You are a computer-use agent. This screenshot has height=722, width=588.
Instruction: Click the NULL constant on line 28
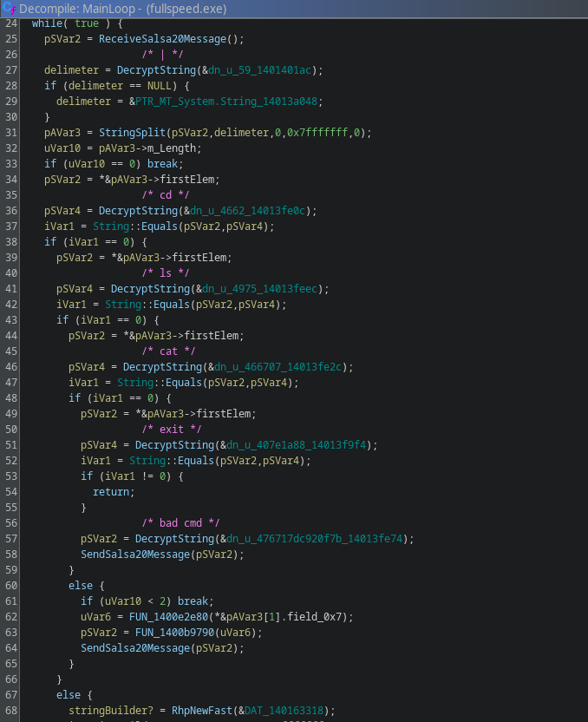(160, 86)
